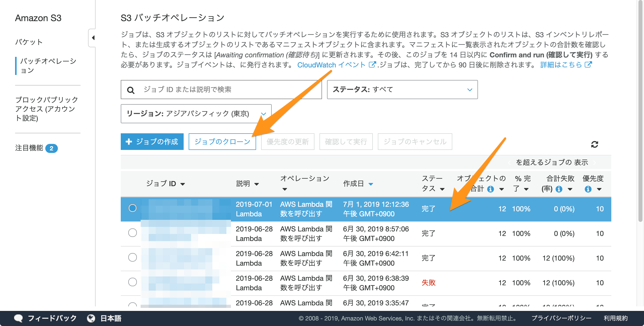The height and width of the screenshot is (326, 644).
Task: Click the 確認して実行 button
Action: [x=346, y=142]
